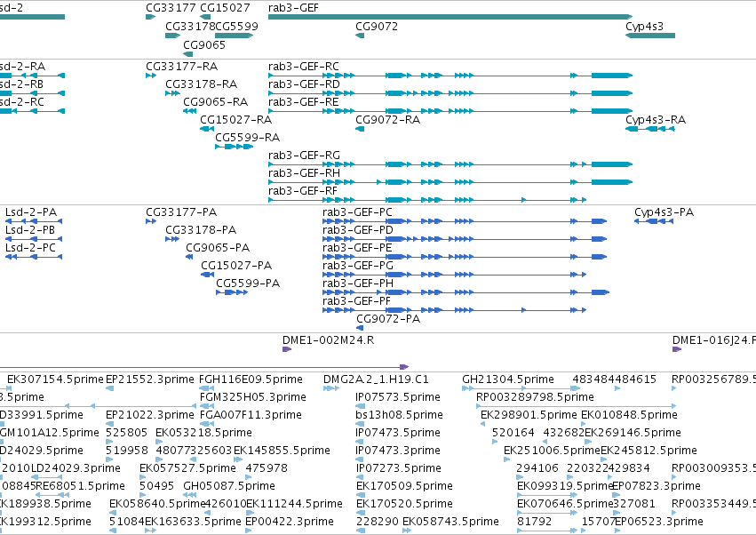Click the long rab3-GEF gene bar glyph
Viewport: 756px width, 535px height.
[450, 17]
